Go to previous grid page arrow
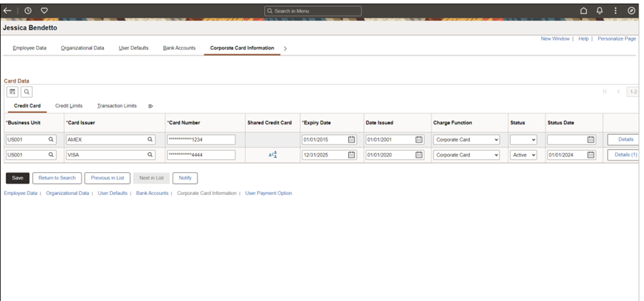 pos(619,92)
